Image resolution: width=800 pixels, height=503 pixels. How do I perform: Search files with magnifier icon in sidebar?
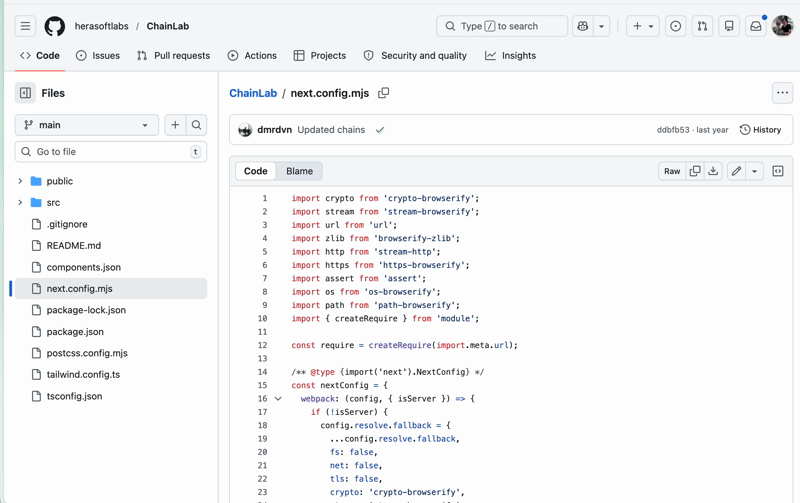tap(196, 125)
